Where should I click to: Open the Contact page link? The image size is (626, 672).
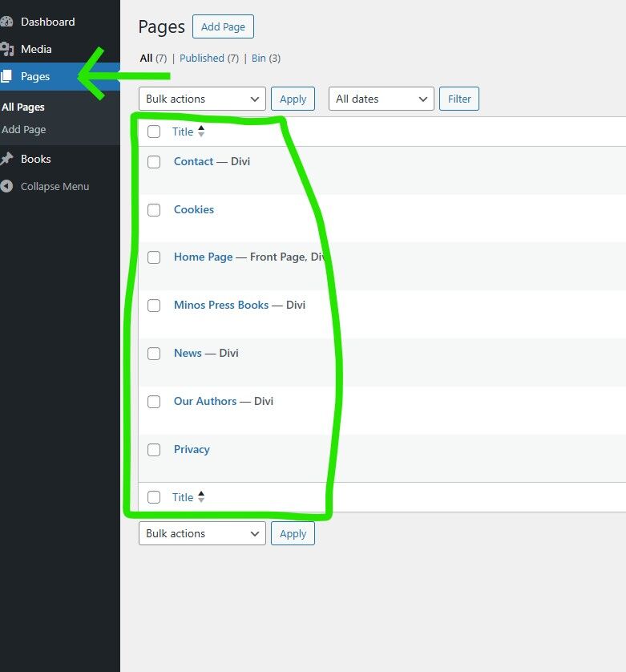[x=194, y=161]
